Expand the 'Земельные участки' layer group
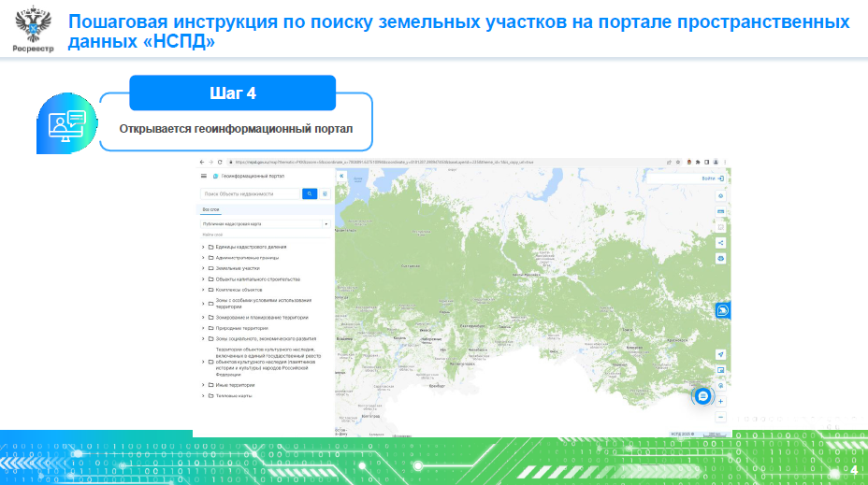Viewport: 868px width, 485px height. tap(203, 268)
